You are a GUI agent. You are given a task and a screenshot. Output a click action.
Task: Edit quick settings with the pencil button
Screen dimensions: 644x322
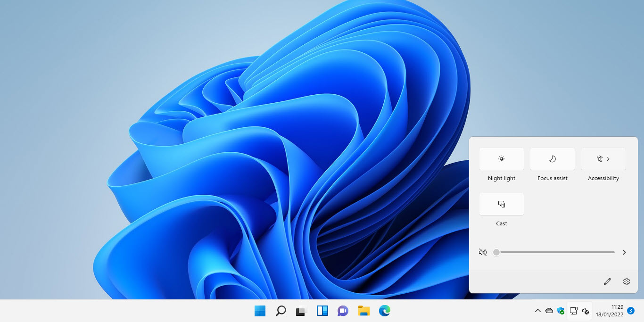tap(607, 281)
